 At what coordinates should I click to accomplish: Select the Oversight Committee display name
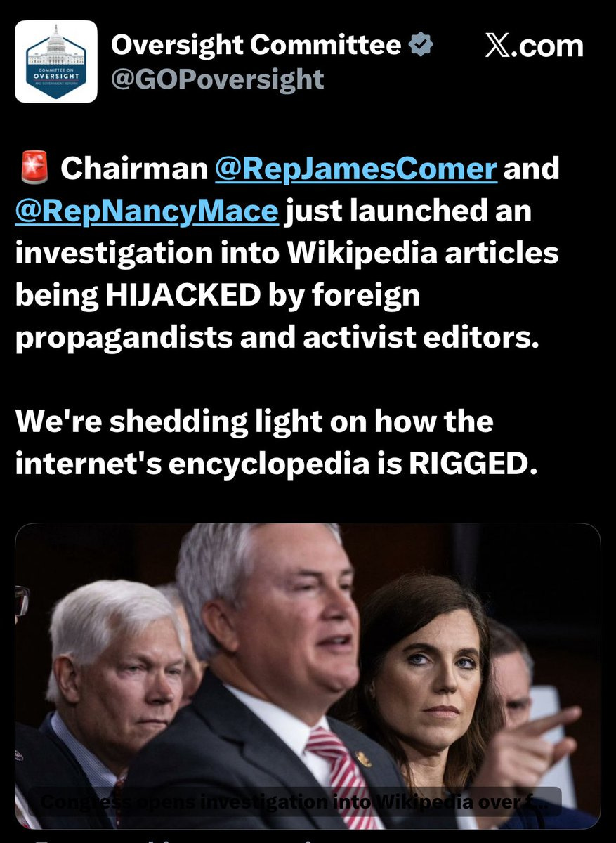coord(256,46)
